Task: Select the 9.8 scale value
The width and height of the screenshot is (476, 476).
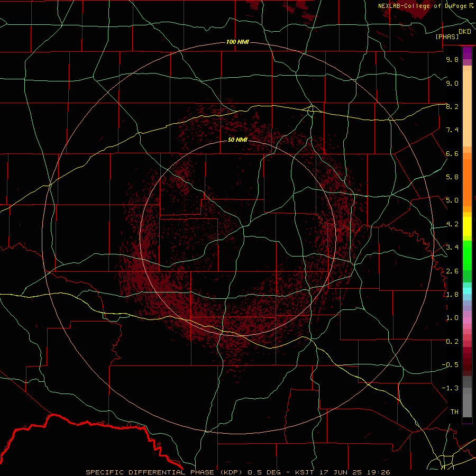Action: pos(452,59)
